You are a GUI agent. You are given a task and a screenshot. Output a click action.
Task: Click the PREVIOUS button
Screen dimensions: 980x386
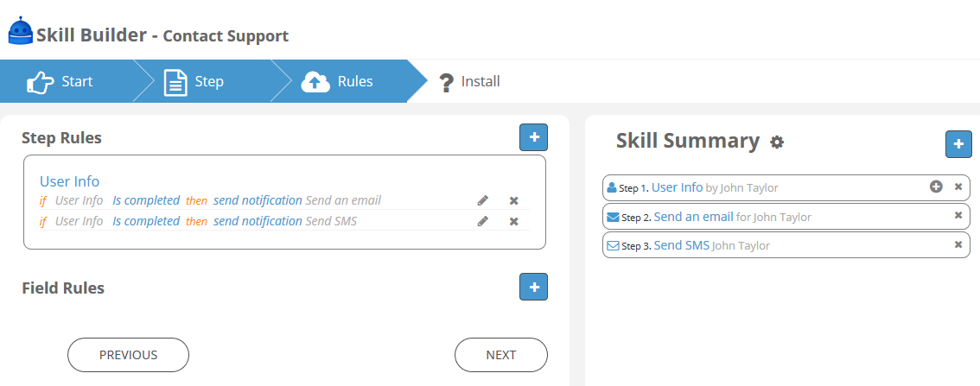tap(128, 355)
